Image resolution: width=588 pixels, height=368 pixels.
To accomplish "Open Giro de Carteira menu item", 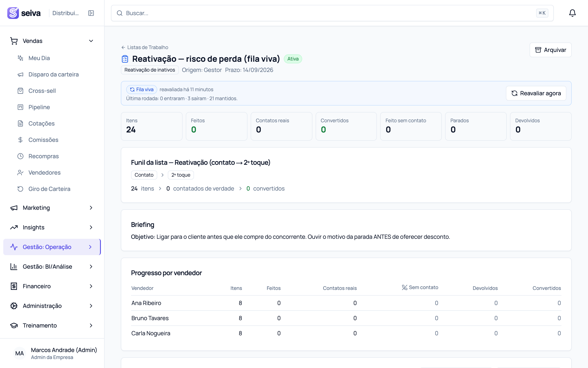I will point(52,189).
